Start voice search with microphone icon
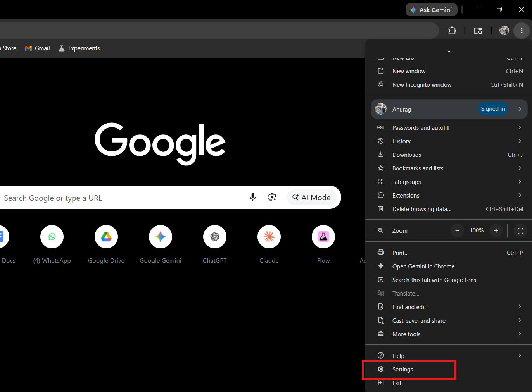532x392 pixels. click(253, 197)
